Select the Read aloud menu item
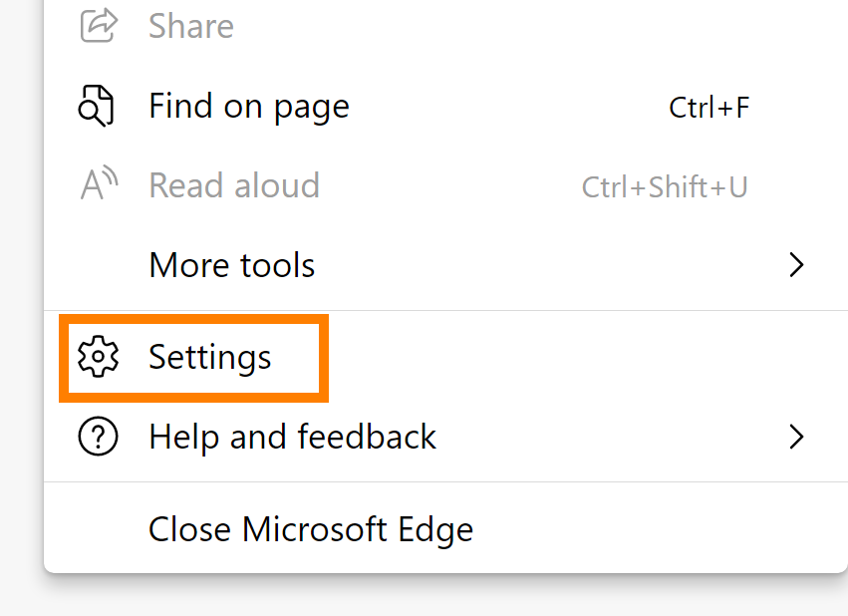Image resolution: width=848 pixels, height=616 pixels. click(234, 185)
